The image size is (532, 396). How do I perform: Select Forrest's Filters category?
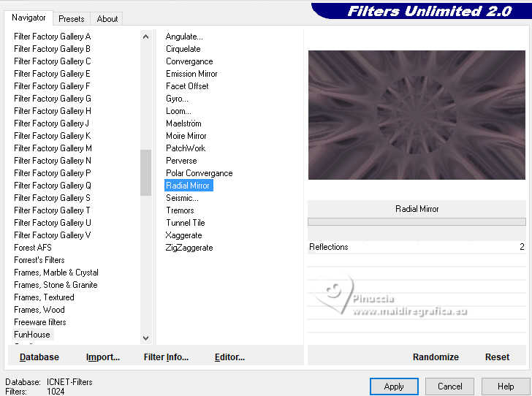(x=39, y=260)
